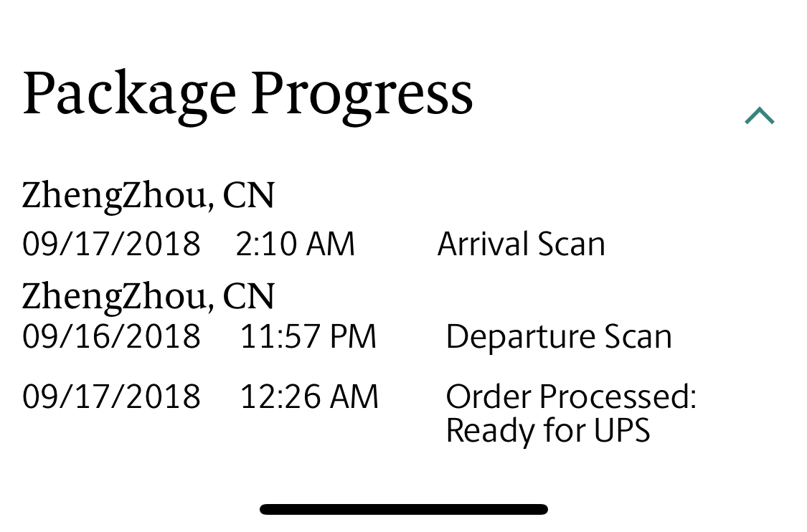Tap the 12:26 AM processed time

[x=309, y=396]
